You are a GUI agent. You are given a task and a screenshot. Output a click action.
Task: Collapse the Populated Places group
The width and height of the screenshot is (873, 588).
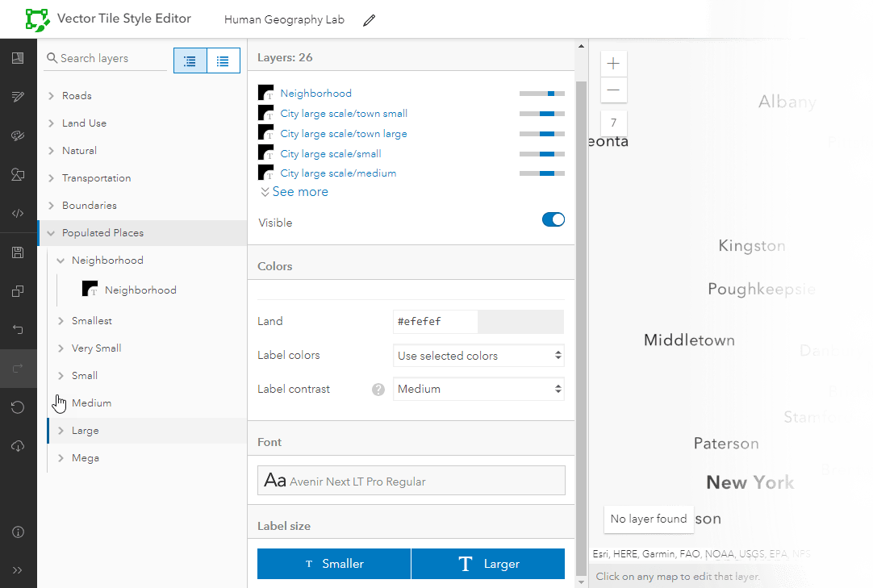pyautogui.click(x=51, y=233)
